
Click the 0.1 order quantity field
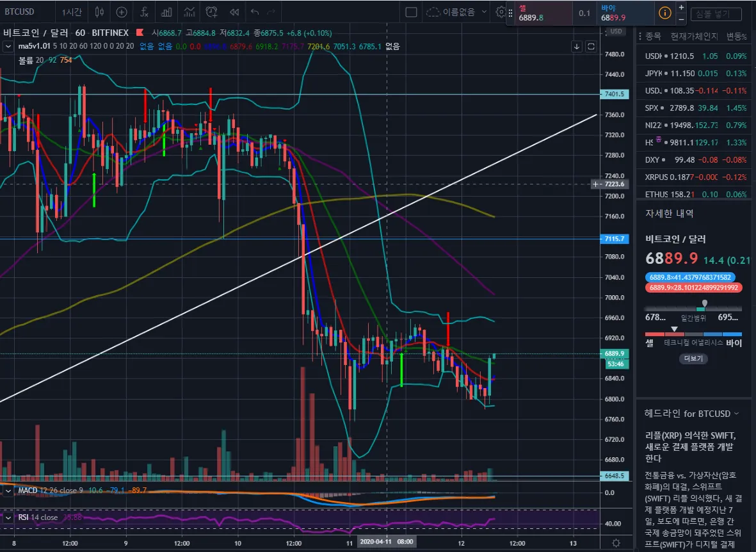point(584,13)
